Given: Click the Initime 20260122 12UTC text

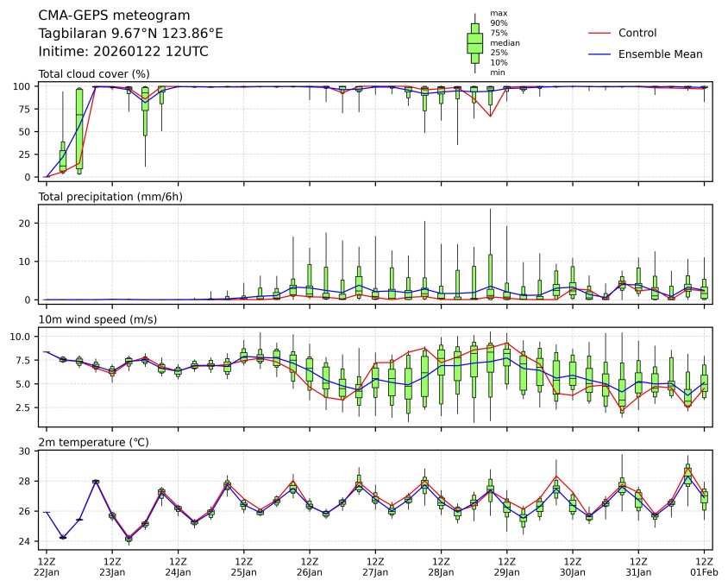Looking at the screenshot, I should pos(123,52).
